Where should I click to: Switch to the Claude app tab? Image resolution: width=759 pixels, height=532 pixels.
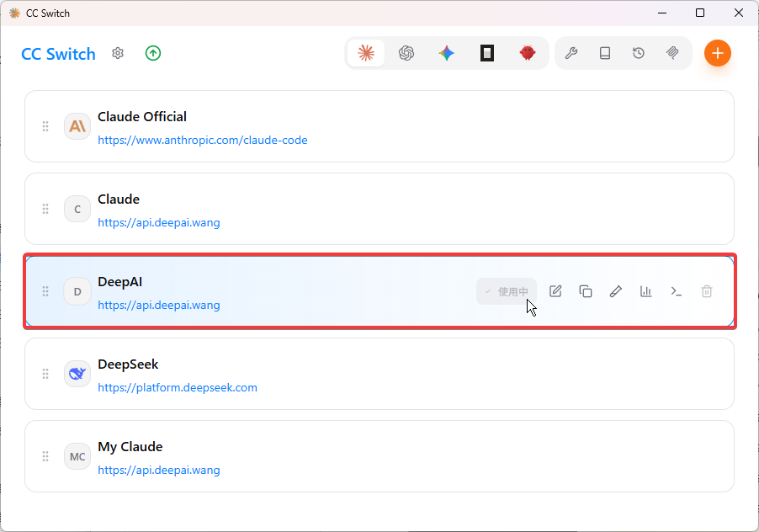pos(366,53)
